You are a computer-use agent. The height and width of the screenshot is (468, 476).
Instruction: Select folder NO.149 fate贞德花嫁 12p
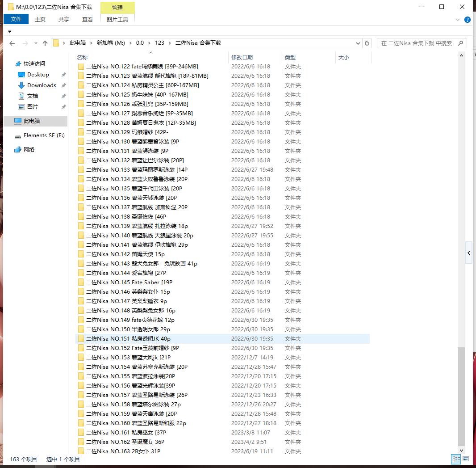click(x=222, y=320)
